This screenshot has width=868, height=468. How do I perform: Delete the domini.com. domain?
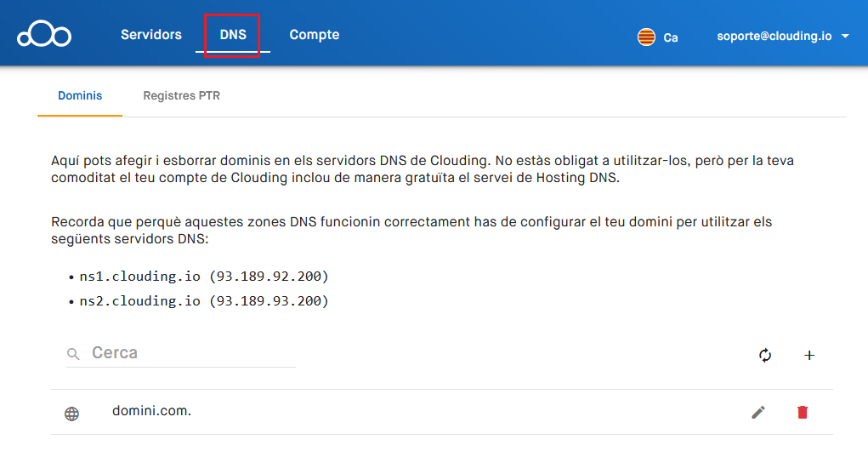click(x=803, y=412)
